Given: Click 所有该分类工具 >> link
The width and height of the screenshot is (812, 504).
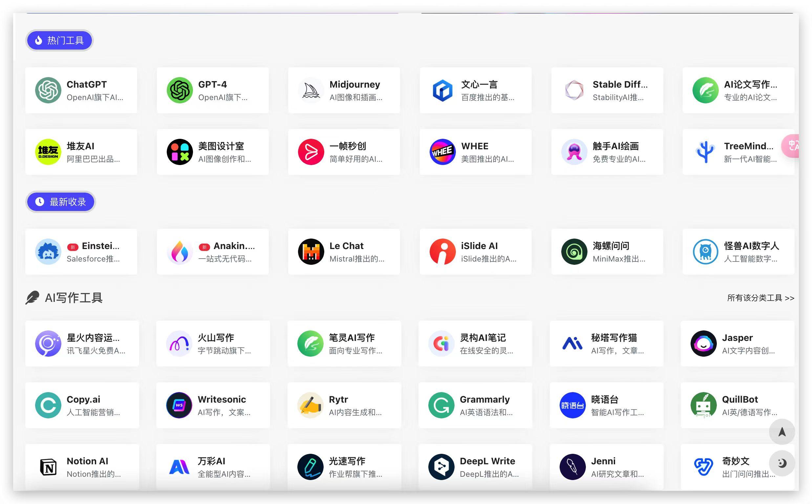Looking at the screenshot, I should [x=759, y=298].
